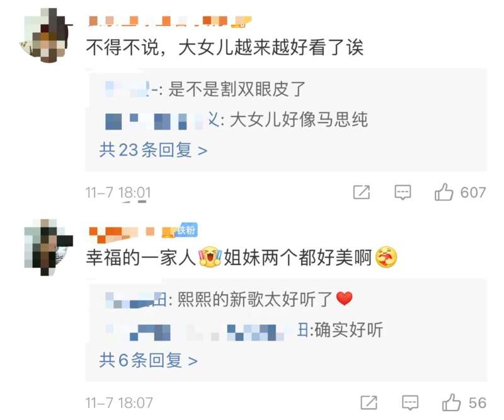Share the 18:07 comment via forward icon

(x=369, y=402)
